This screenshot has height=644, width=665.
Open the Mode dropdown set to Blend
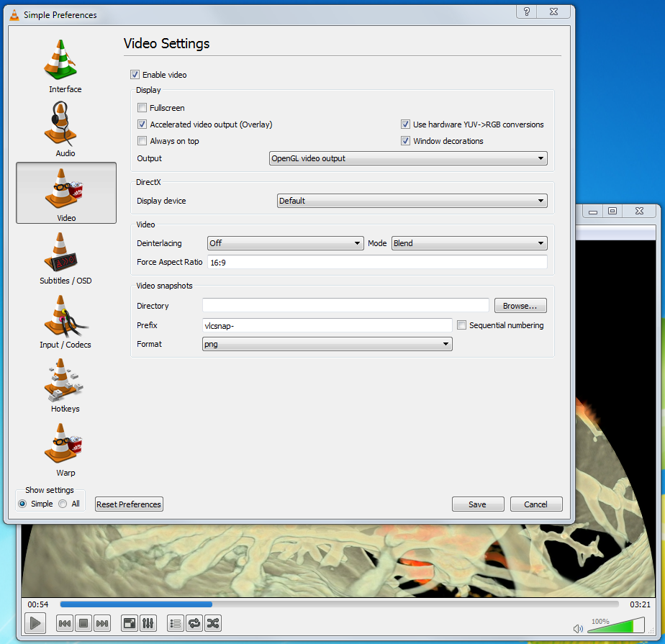click(469, 243)
